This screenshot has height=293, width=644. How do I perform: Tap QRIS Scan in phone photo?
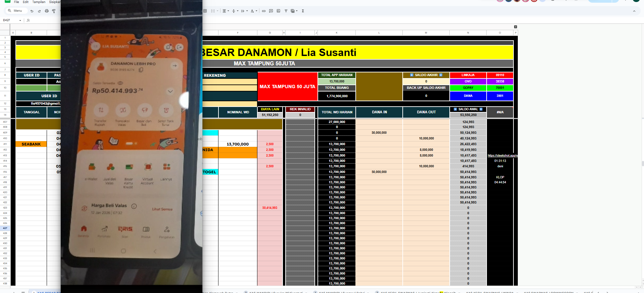click(x=125, y=231)
